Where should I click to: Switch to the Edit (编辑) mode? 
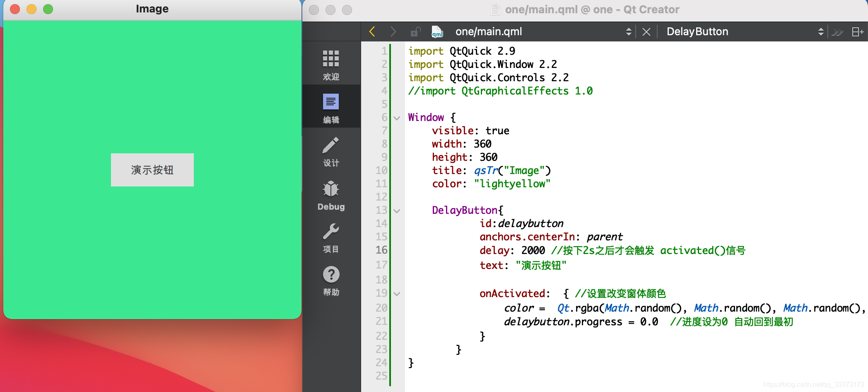[331, 108]
